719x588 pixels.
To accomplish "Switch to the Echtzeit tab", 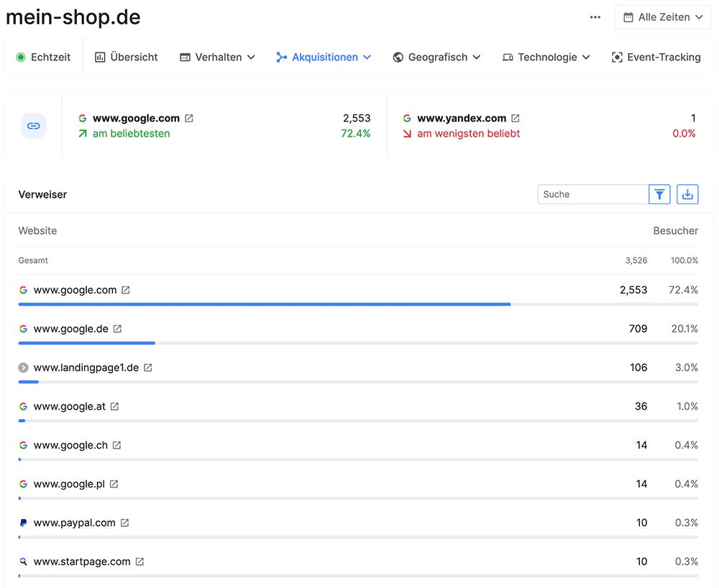I will click(x=43, y=57).
